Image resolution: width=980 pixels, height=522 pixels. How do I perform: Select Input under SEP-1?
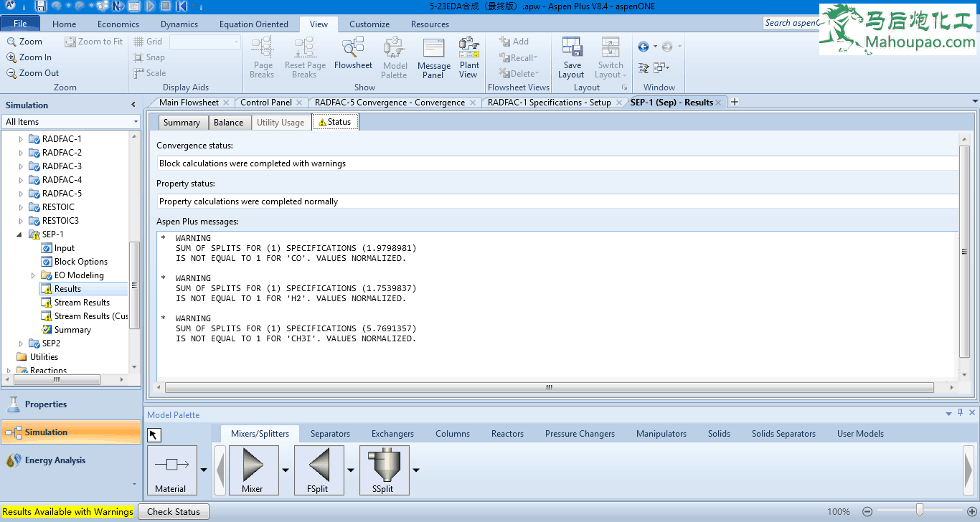pyautogui.click(x=65, y=248)
